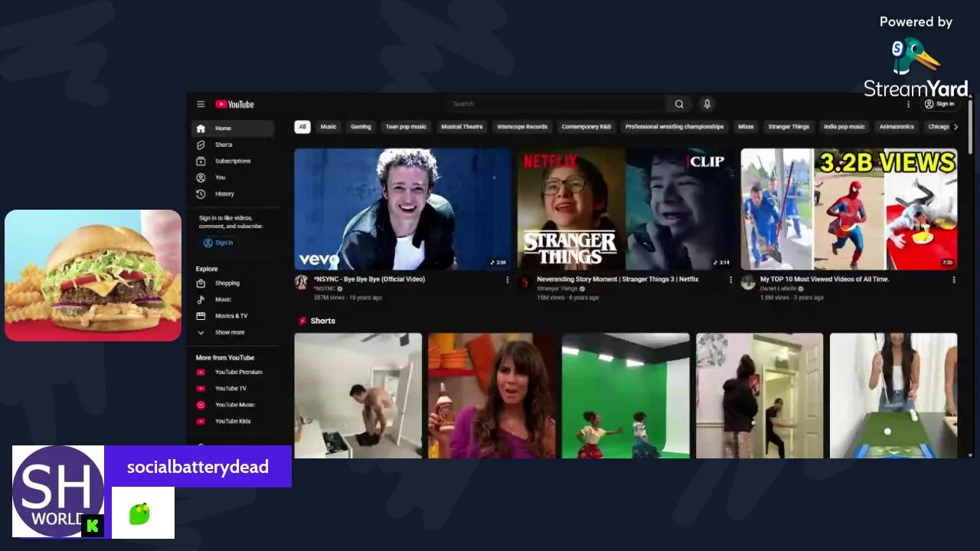This screenshot has width=980, height=551.
Task: Open the Short with woman holding bottle
Action: pos(492,396)
